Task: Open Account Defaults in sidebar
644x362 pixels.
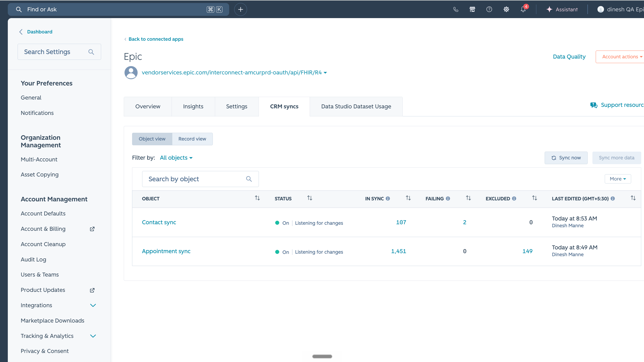Action: (43, 214)
